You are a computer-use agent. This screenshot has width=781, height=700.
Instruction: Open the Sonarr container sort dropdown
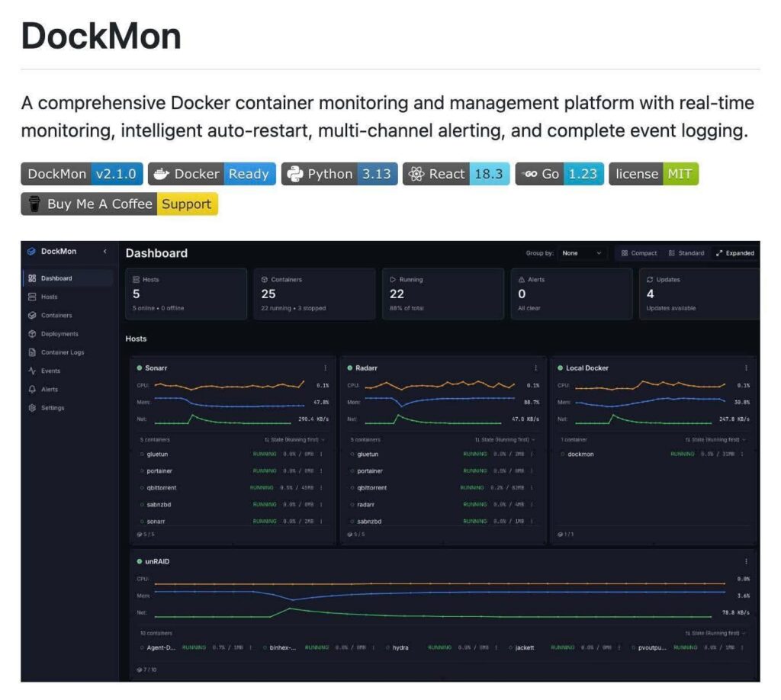294,440
